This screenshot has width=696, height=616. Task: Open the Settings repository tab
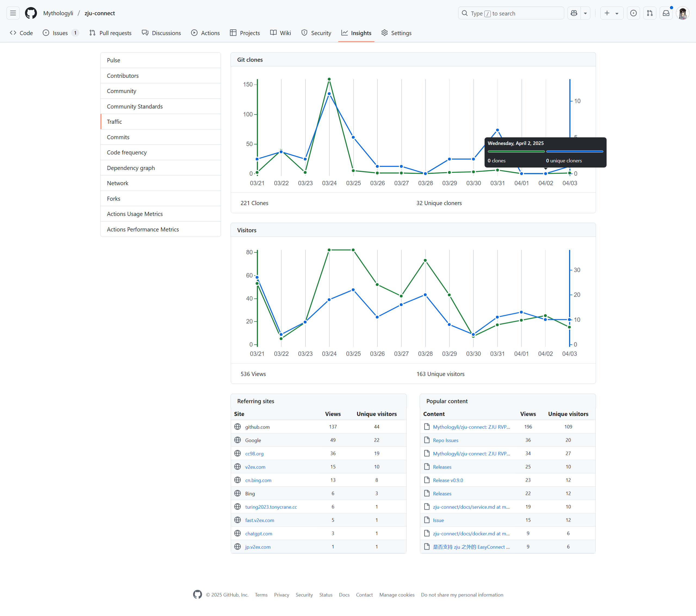tap(396, 33)
